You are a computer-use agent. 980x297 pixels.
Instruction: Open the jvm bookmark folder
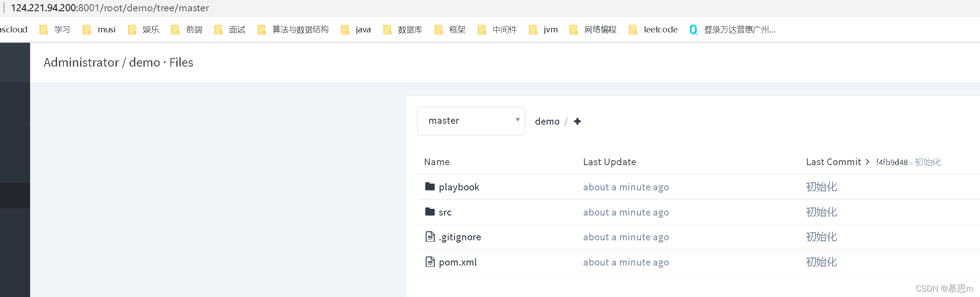coord(543,30)
